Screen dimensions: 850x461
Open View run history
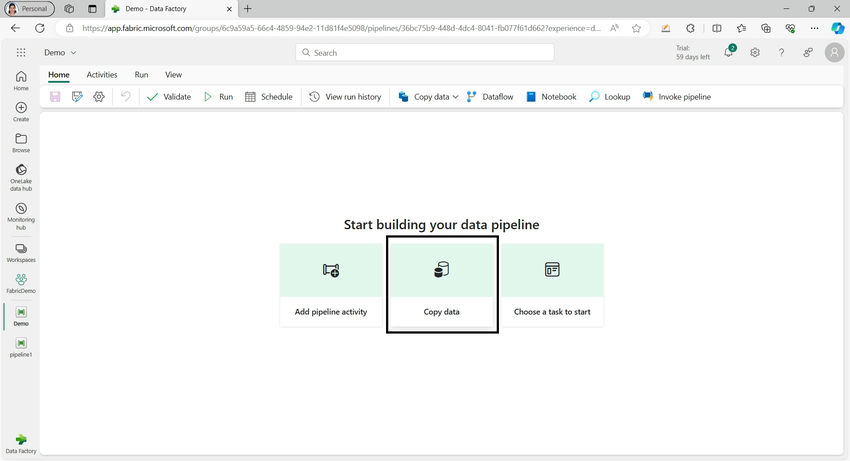(x=345, y=97)
